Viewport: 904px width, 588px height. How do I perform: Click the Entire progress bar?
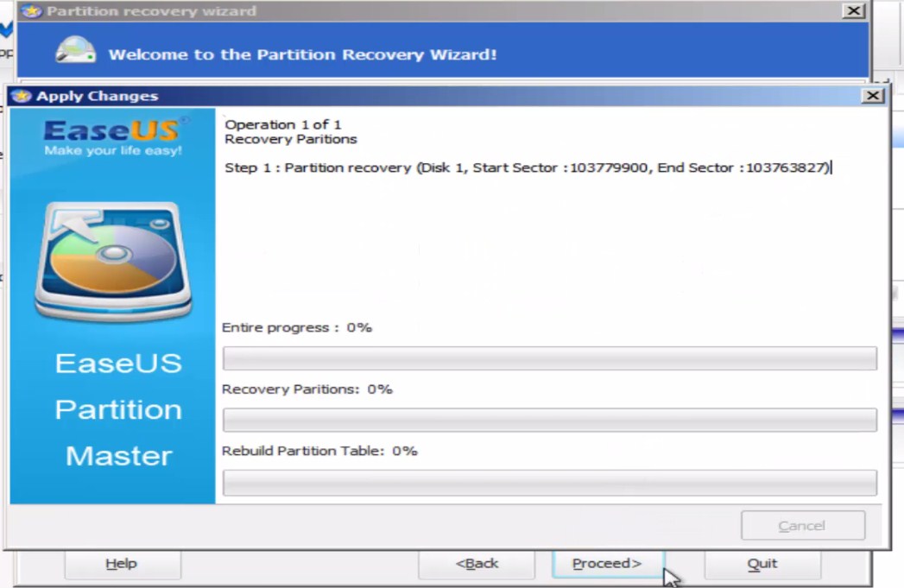(549, 358)
